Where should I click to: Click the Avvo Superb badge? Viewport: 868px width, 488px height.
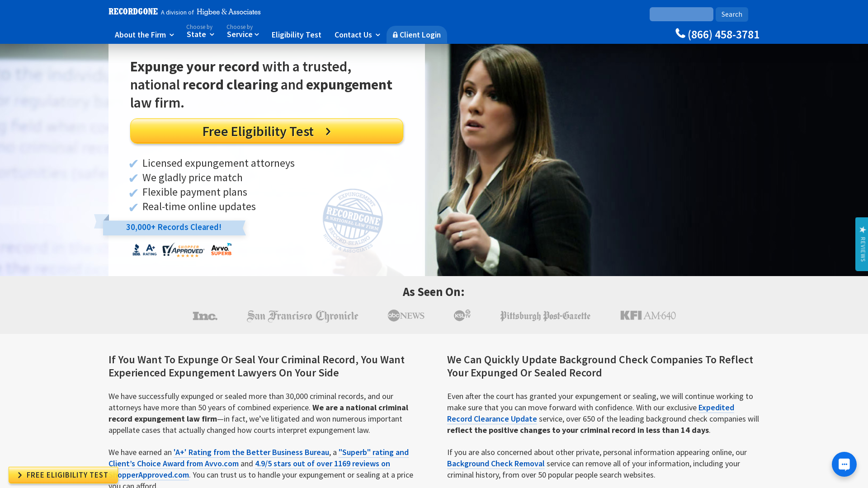[221, 249]
